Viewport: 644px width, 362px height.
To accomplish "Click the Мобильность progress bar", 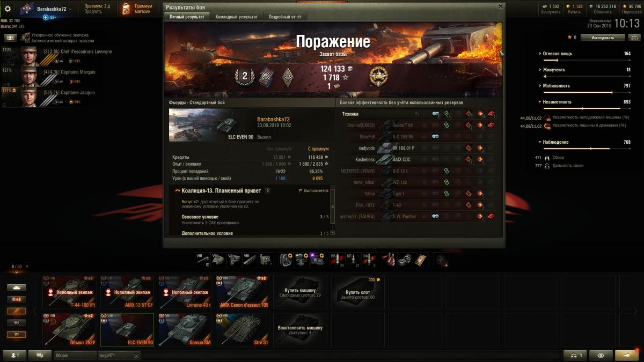I will tap(587, 92).
